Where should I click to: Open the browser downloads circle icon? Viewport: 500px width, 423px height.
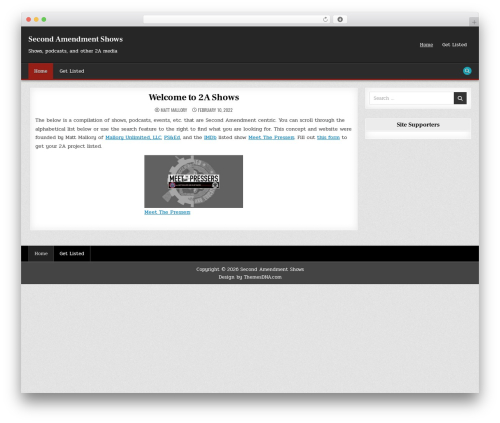pos(340,19)
